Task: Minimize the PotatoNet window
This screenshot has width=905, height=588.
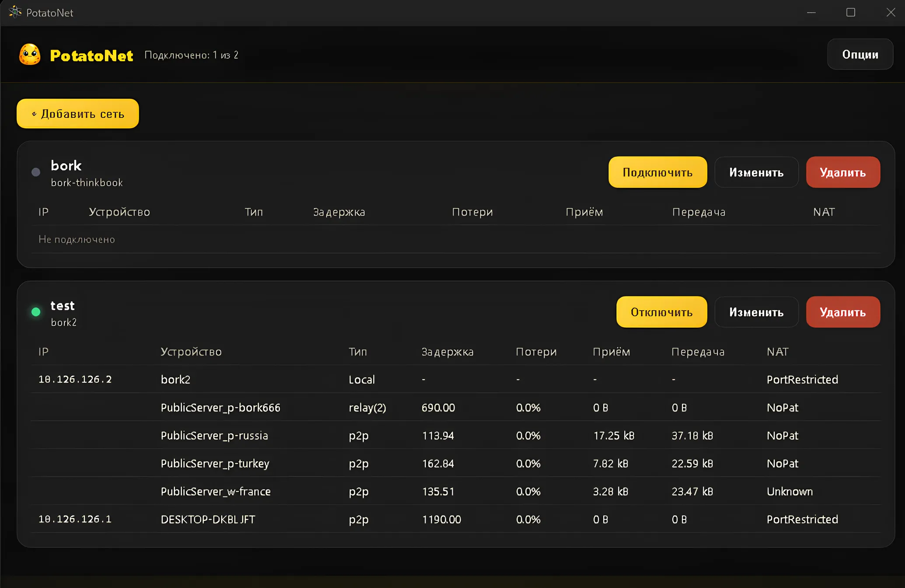Action: coord(811,12)
